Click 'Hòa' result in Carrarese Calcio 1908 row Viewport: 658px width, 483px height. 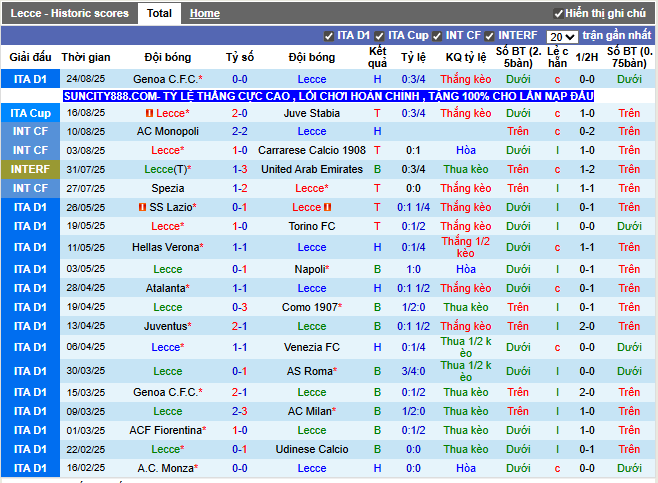point(465,150)
